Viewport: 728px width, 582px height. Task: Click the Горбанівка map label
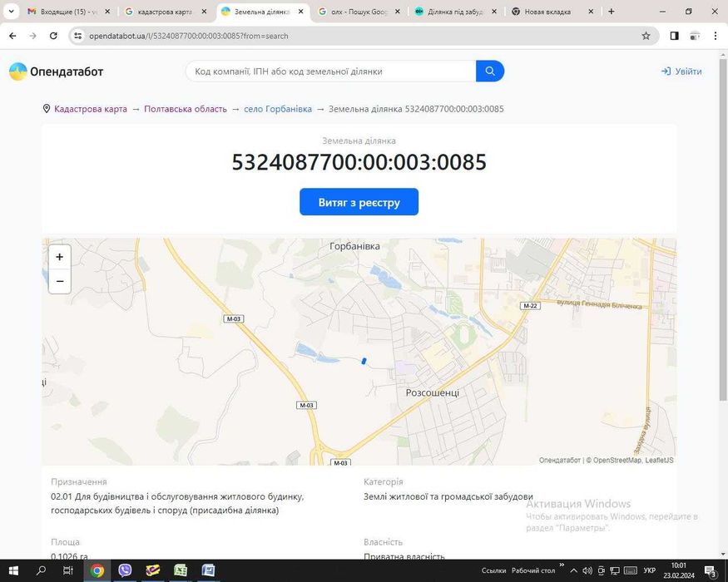tap(354, 246)
